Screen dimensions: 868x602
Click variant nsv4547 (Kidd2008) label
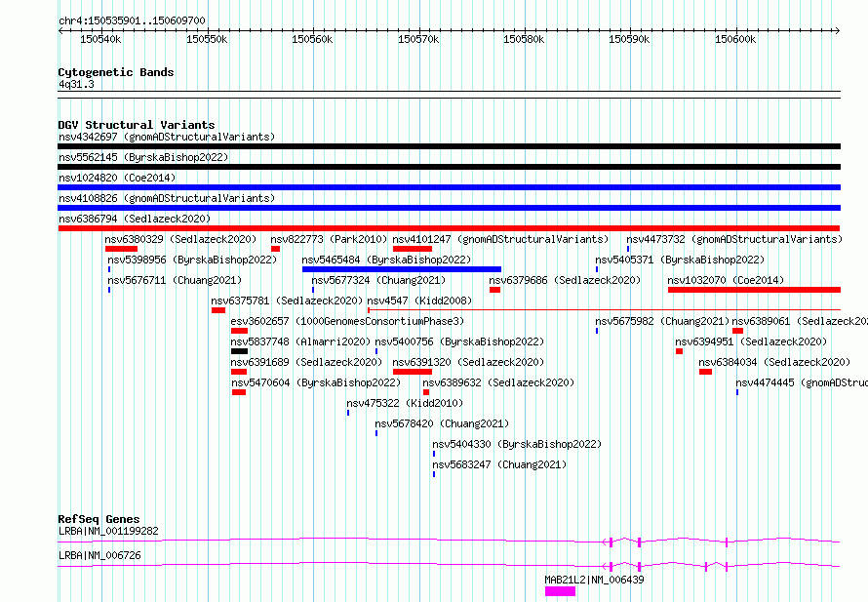pyautogui.click(x=419, y=301)
